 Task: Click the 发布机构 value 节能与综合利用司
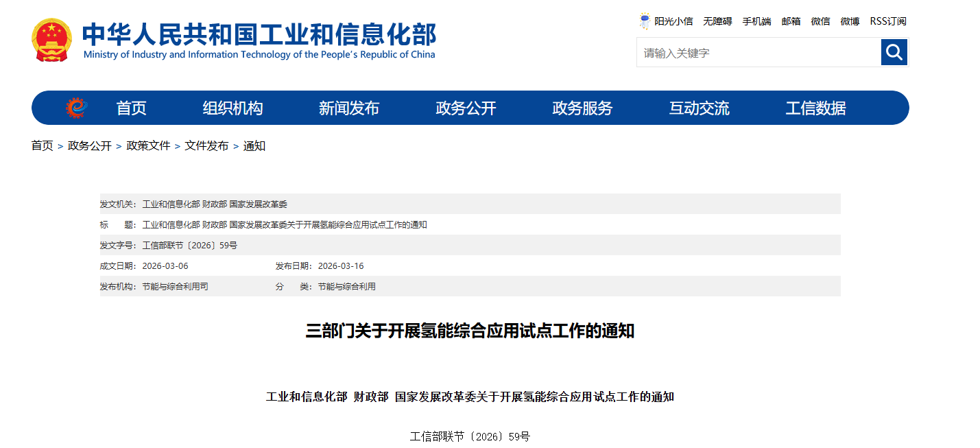click(175, 286)
